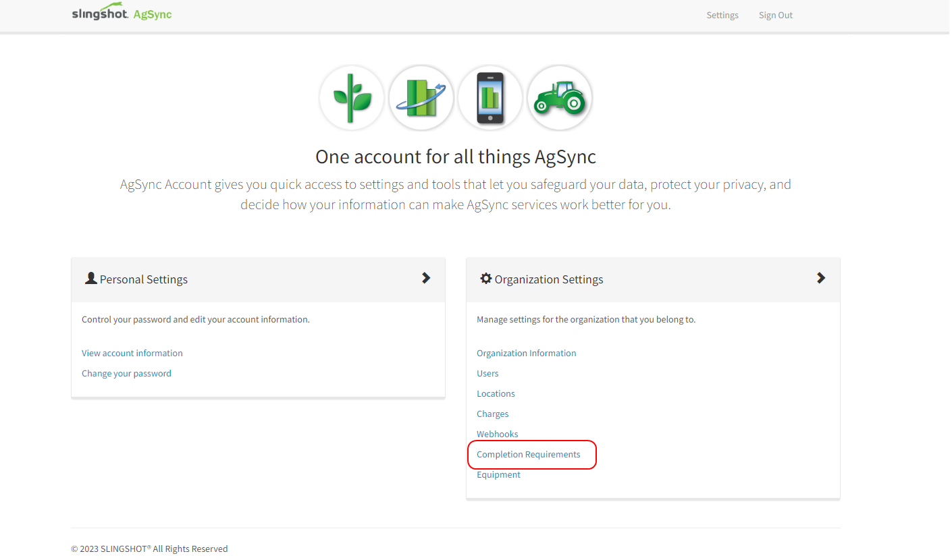952x560 pixels.
Task: Open View account information
Action: coord(132,352)
